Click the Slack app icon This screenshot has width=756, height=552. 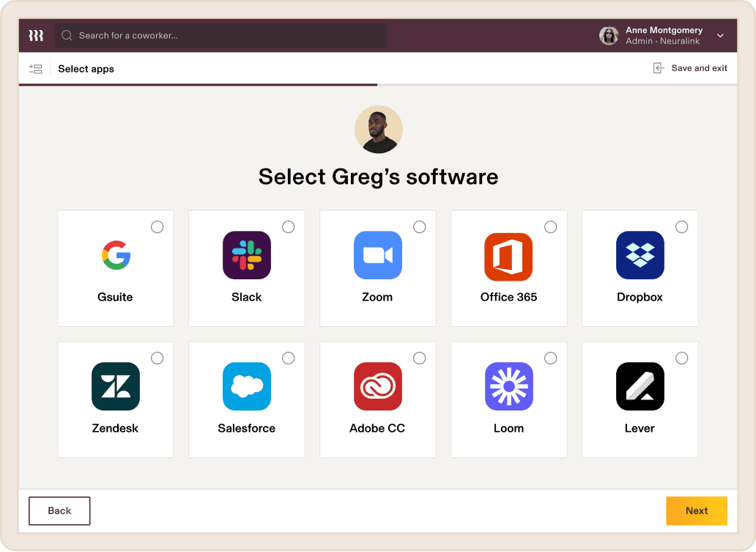(246, 255)
